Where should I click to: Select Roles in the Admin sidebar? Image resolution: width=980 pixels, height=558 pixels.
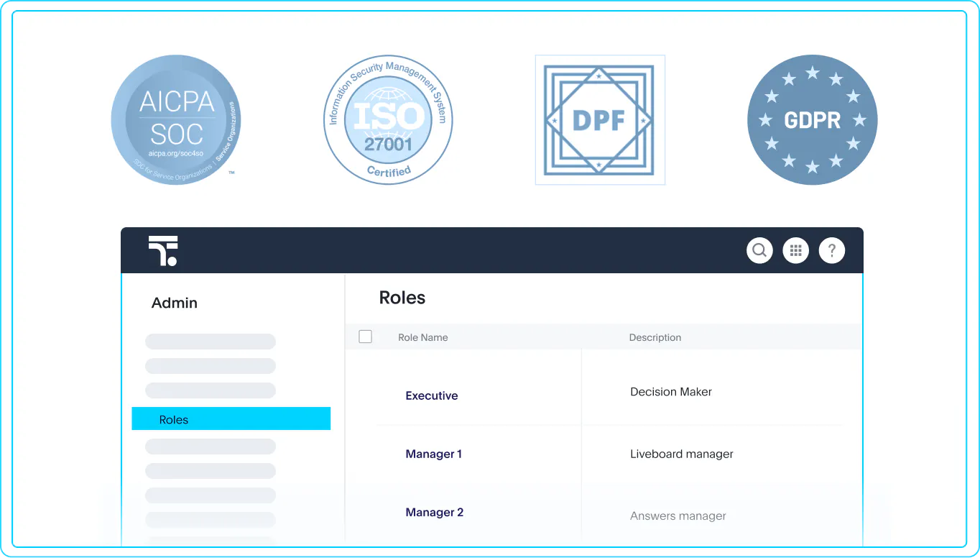click(x=231, y=419)
